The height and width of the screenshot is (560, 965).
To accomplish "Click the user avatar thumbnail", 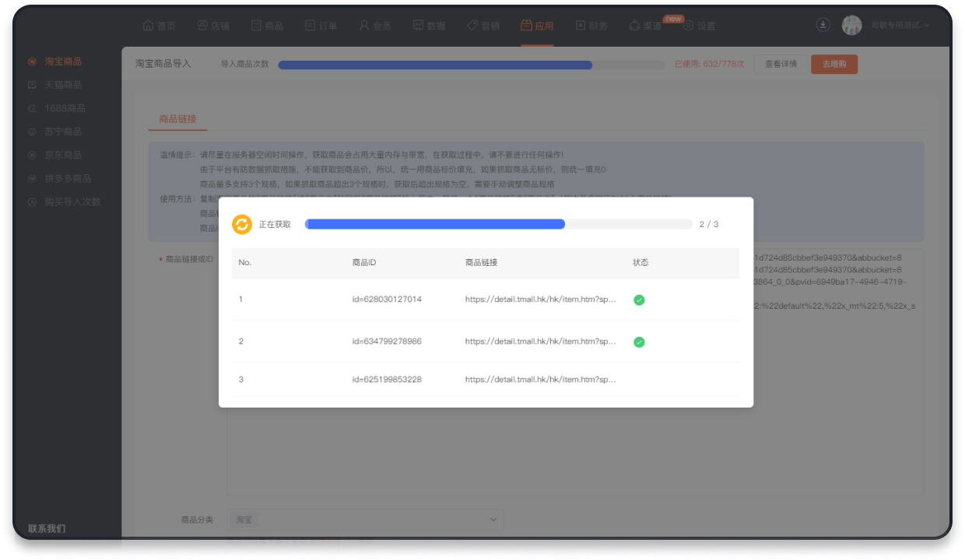I will point(851,25).
